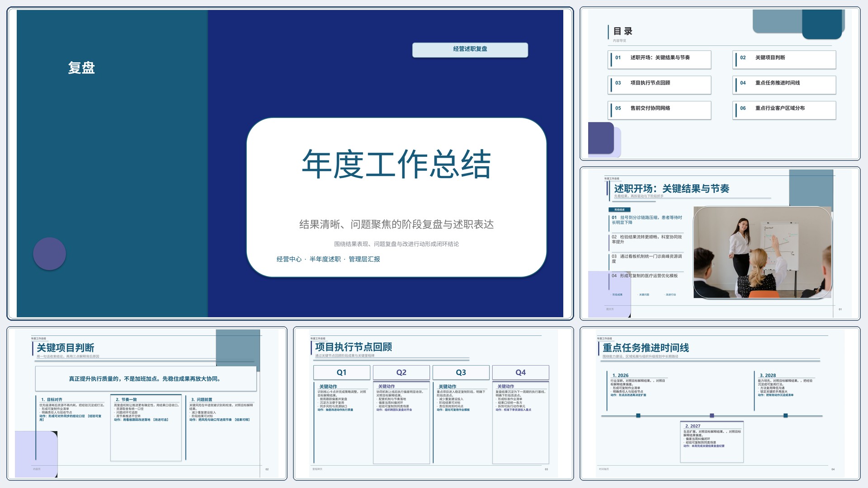Click the 阶段综述 tag
868x488 pixels.
coord(619,210)
